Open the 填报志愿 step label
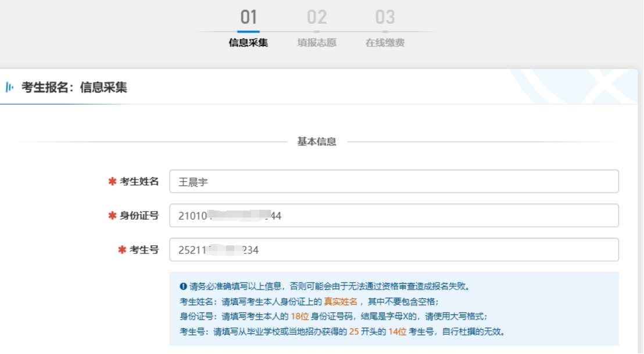The width and height of the screenshot is (644, 354). pos(317,42)
